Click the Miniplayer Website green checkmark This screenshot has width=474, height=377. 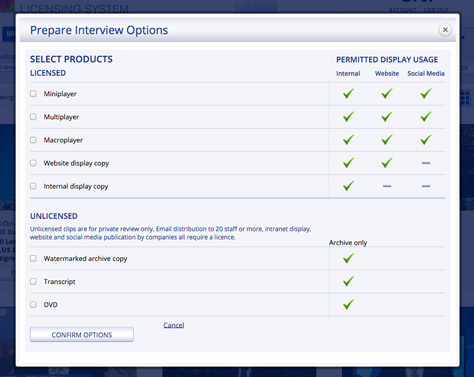pos(387,94)
